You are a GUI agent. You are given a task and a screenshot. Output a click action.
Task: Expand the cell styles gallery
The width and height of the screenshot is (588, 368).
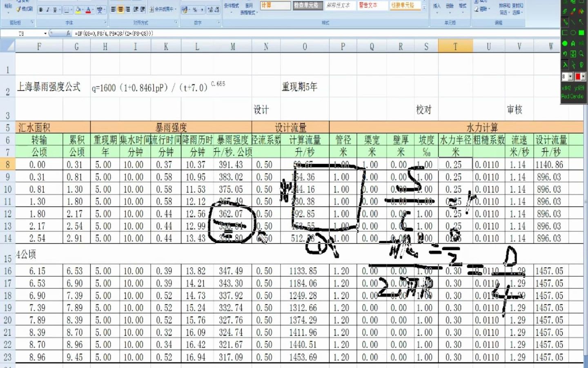(x=424, y=7)
